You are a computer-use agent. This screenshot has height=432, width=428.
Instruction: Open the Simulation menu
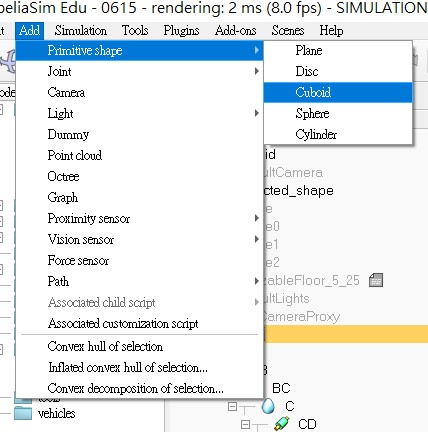coord(81,31)
